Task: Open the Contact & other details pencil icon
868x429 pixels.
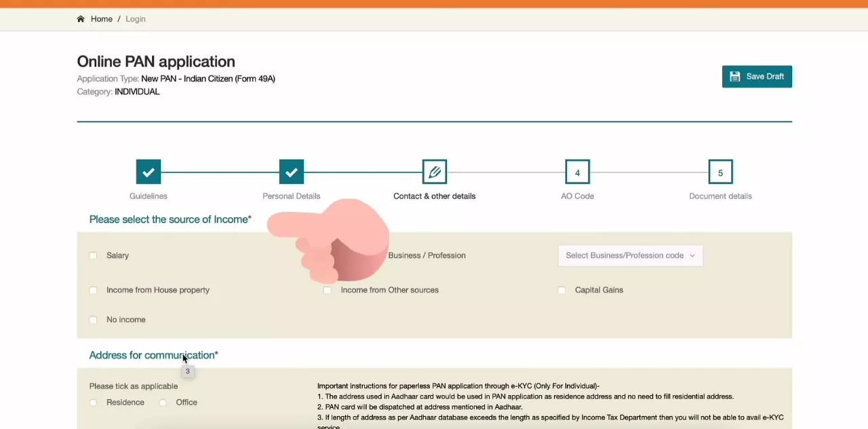Action: point(434,172)
